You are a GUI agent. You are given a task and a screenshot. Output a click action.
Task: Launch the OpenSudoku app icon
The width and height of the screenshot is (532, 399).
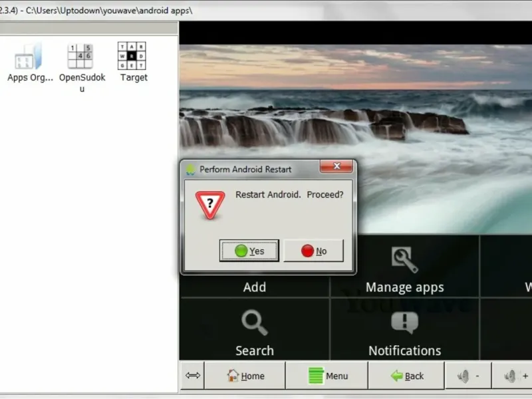coord(80,57)
